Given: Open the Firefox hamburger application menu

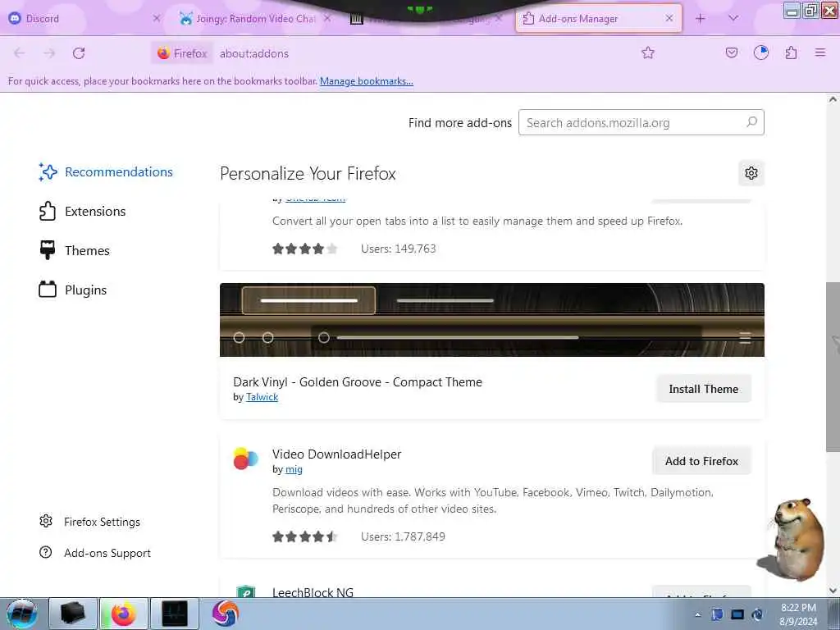Looking at the screenshot, I should (x=820, y=52).
